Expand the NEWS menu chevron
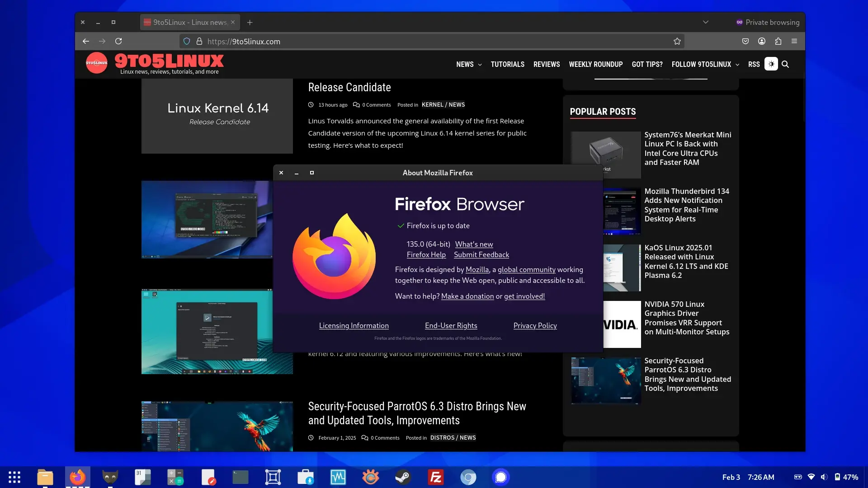 pyautogui.click(x=480, y=65)
